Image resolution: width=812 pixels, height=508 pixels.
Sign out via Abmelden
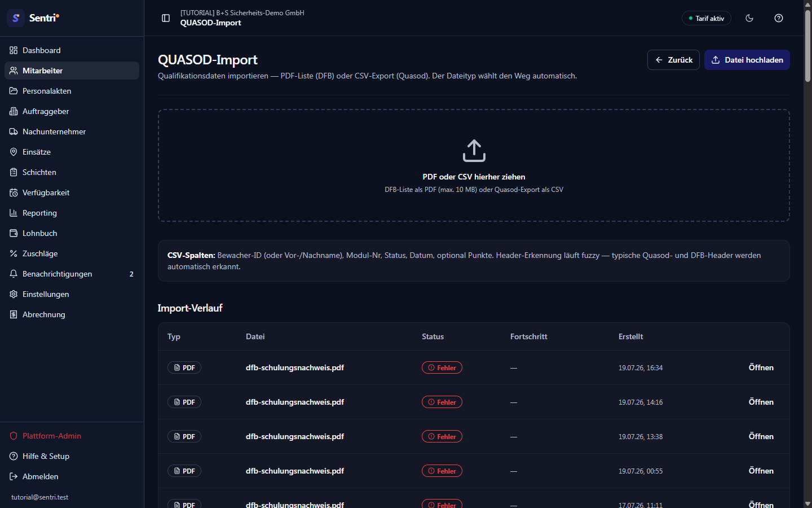72,476
